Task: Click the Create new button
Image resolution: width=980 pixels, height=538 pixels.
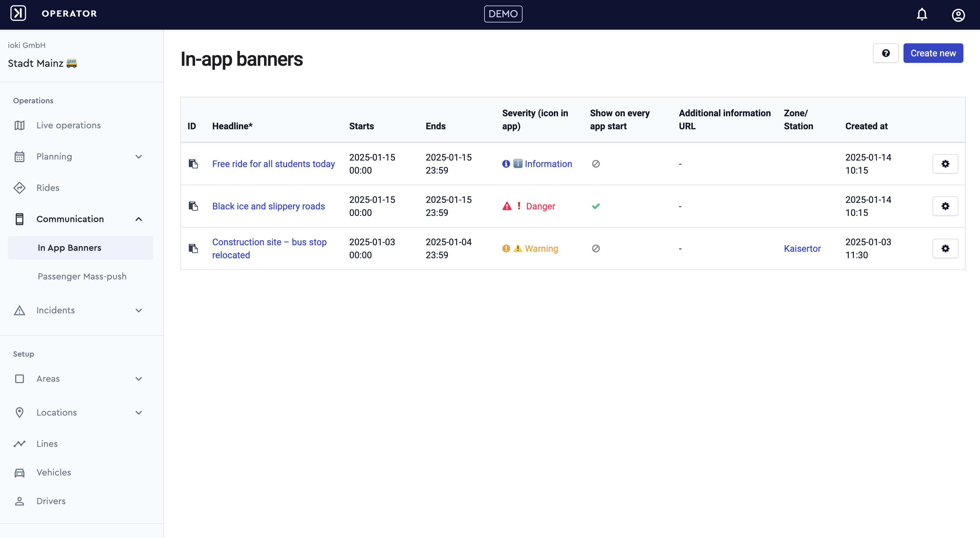Action: (933, 53)
